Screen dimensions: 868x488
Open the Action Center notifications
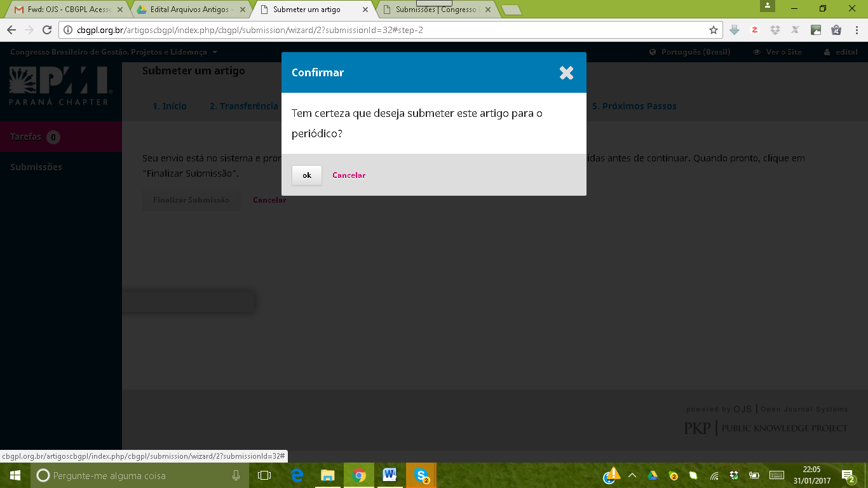(x=848, y=476)
